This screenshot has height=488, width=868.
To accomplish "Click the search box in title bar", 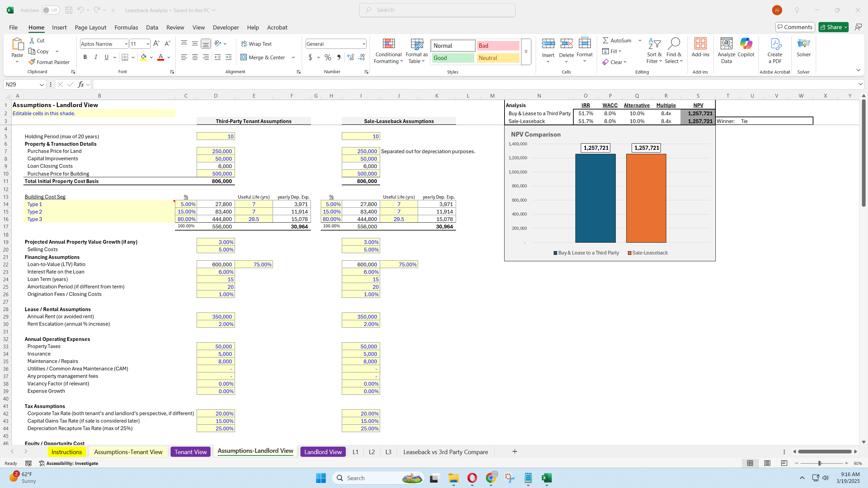I will point(437,10).
